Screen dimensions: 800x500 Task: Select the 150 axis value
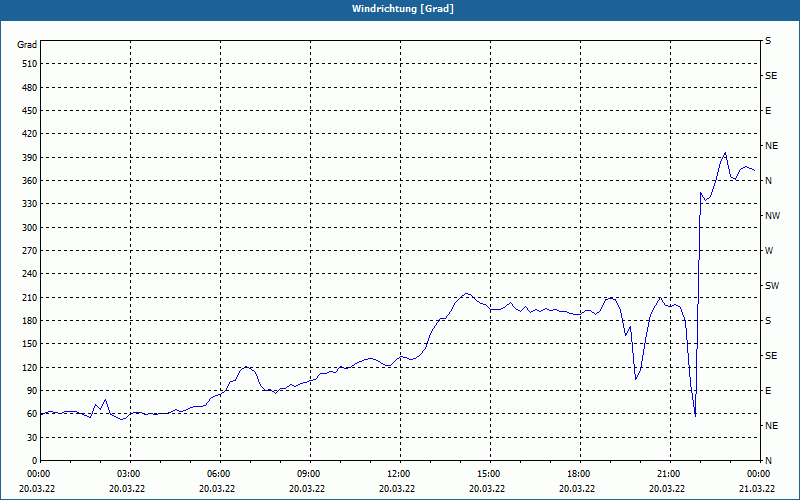[x=30, y=344]
